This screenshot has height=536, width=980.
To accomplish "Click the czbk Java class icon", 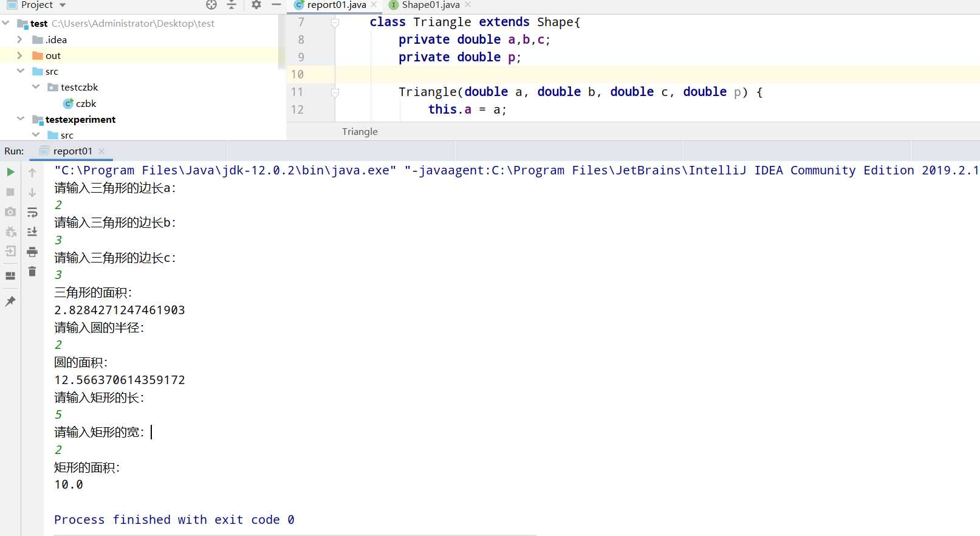I will tap(68, 103).
